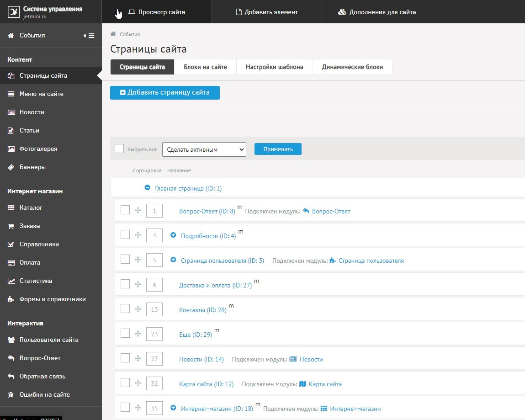Image resolution: width=525 pixels, height=420 pixels.
Task: Click the Ошибки на сайте bug icon
Action: pos(11,394)
